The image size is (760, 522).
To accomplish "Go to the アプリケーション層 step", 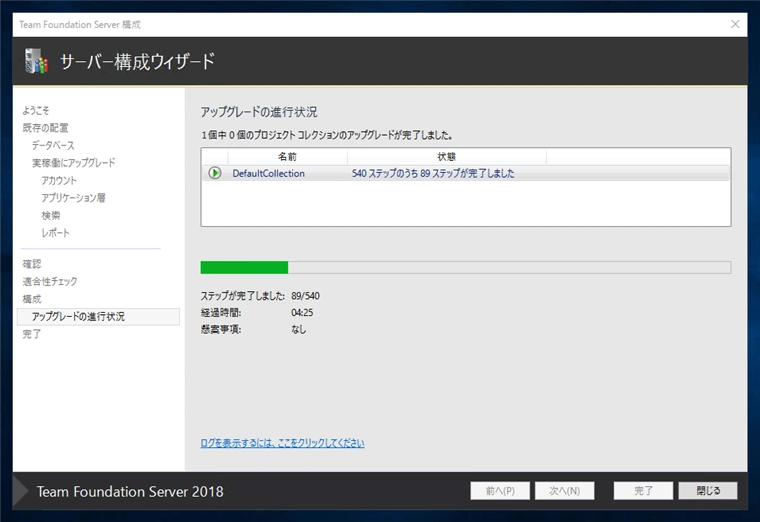I will (x=74, y=198).
